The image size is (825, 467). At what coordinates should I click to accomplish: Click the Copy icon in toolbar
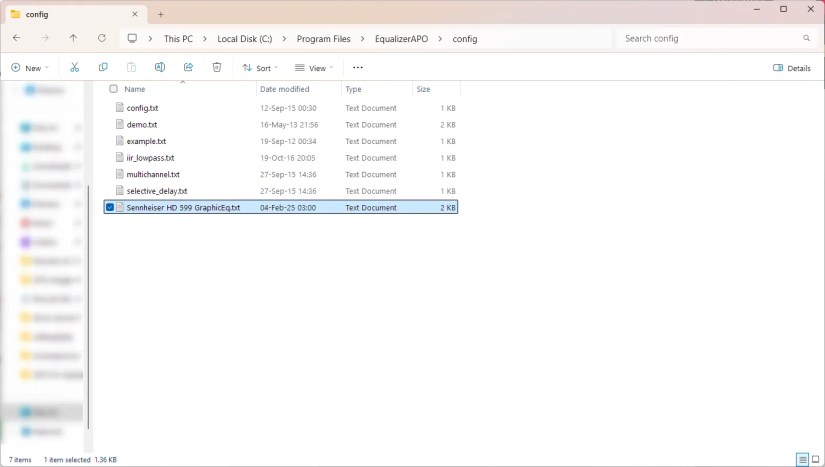pos(103,67)
